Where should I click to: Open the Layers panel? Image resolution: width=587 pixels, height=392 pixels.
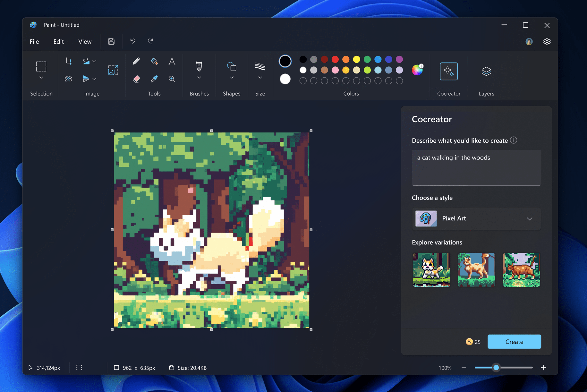pos(486,71)
